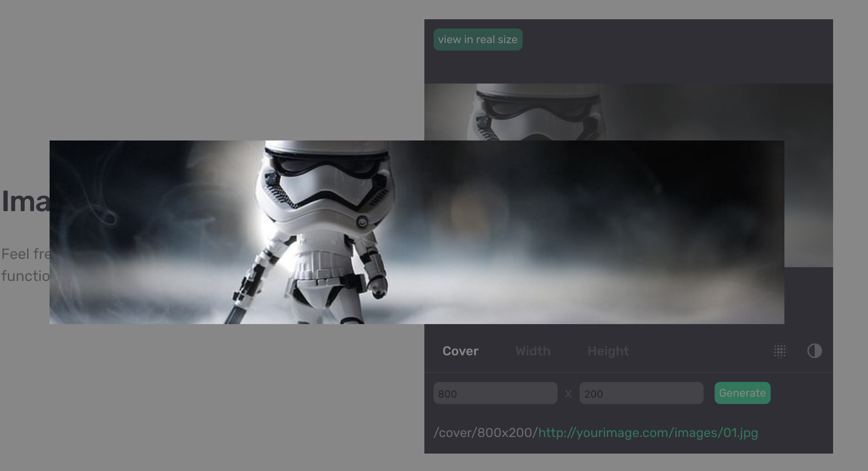
Task: Click the green Generate button
Action: tap(742, 393)
